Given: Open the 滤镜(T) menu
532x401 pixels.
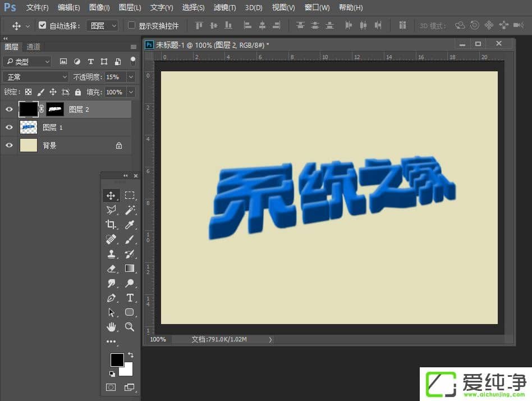Looking at the screenshot, I should (224, 8).
